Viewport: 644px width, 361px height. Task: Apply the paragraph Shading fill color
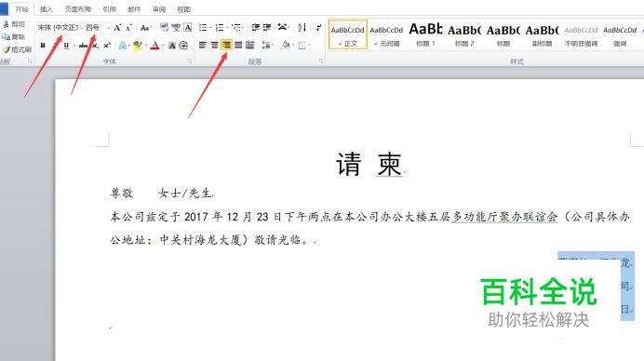[286, 46]
